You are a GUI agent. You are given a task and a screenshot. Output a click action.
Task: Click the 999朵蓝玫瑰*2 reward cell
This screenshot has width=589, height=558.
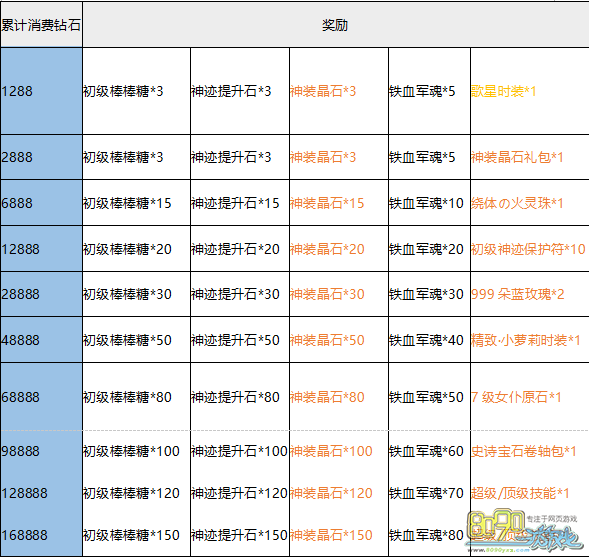pyautogui.click(x=530, y=294)
